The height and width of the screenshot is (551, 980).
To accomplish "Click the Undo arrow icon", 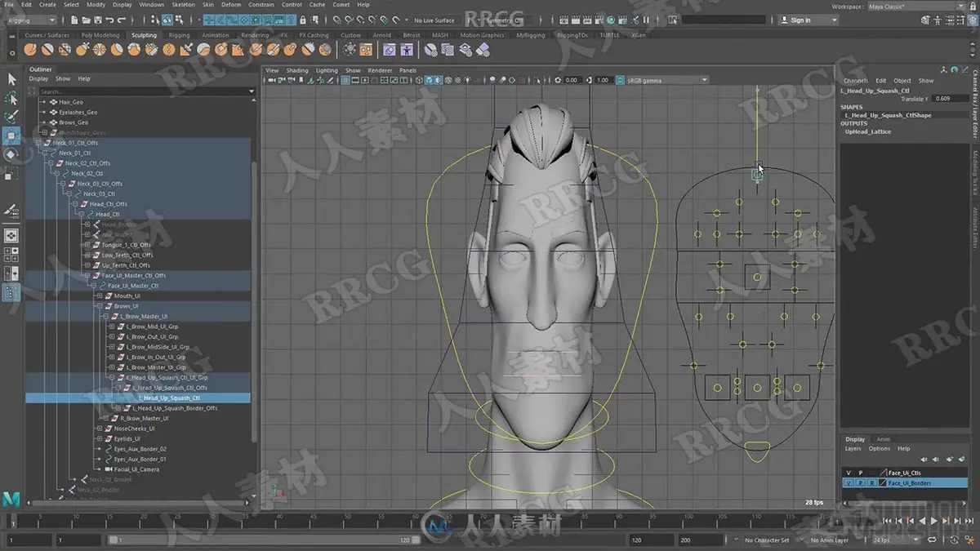I will click(x=111, y=20).
